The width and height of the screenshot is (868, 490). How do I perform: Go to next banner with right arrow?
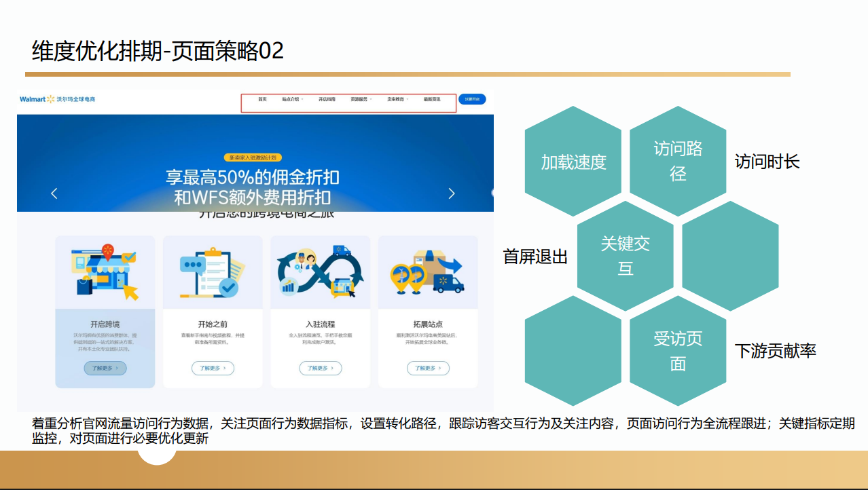(x=452, y=193)
